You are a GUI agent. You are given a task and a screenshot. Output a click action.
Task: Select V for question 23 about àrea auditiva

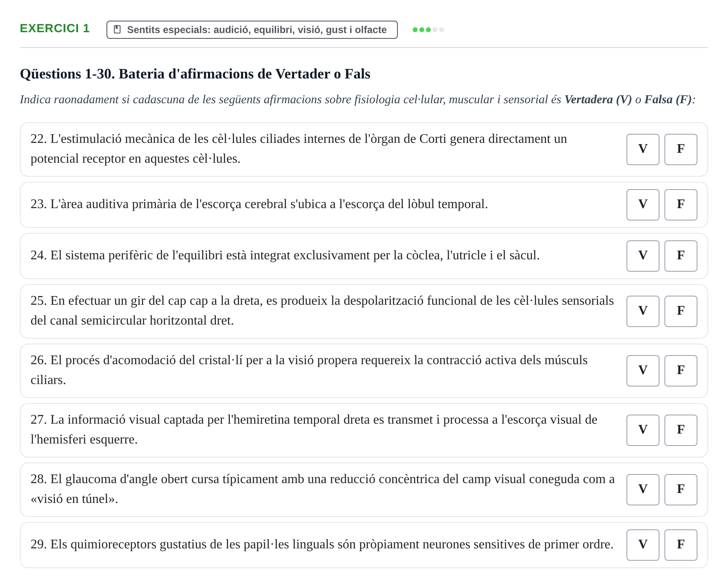[x=643, y=205]
